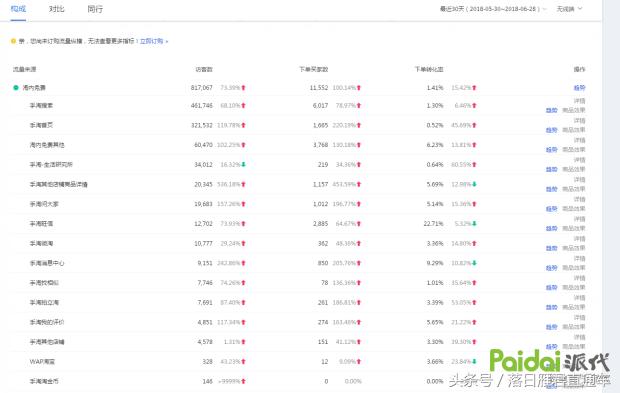
Task: Open 详情 for the 手淘首页 row
Action: click(579, 121)
